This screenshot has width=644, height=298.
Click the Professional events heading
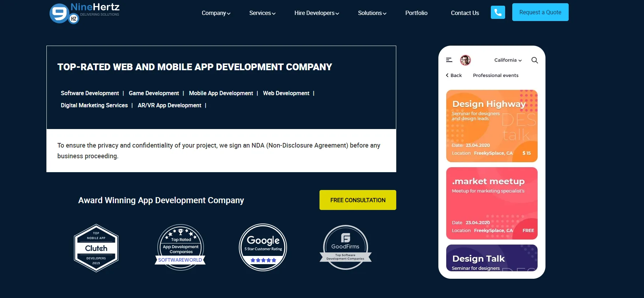tap(495, 75)
